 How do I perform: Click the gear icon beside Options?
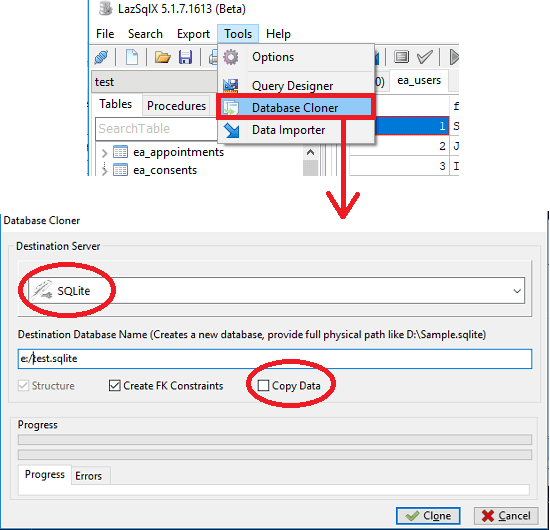pos(231,57)
